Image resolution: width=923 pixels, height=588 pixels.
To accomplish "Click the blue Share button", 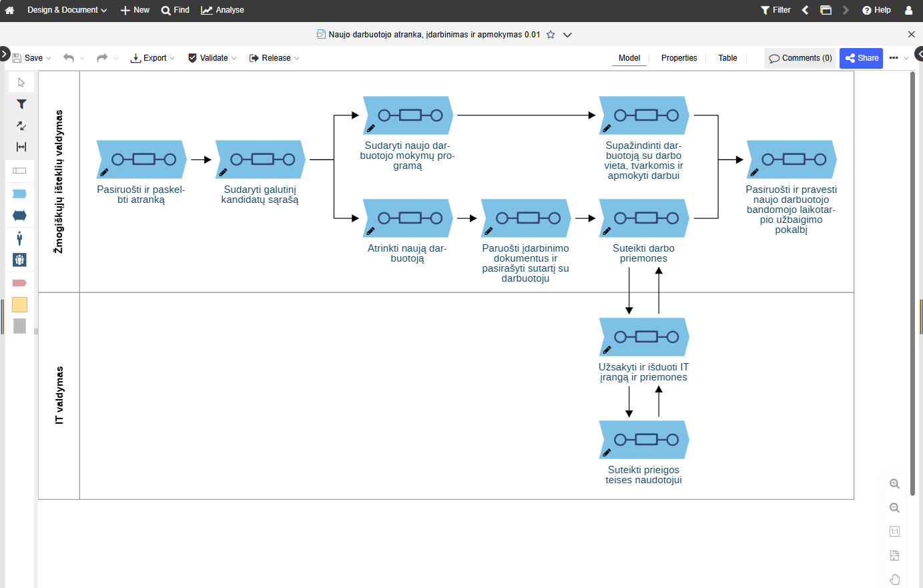I will click(x=861, y=58).
